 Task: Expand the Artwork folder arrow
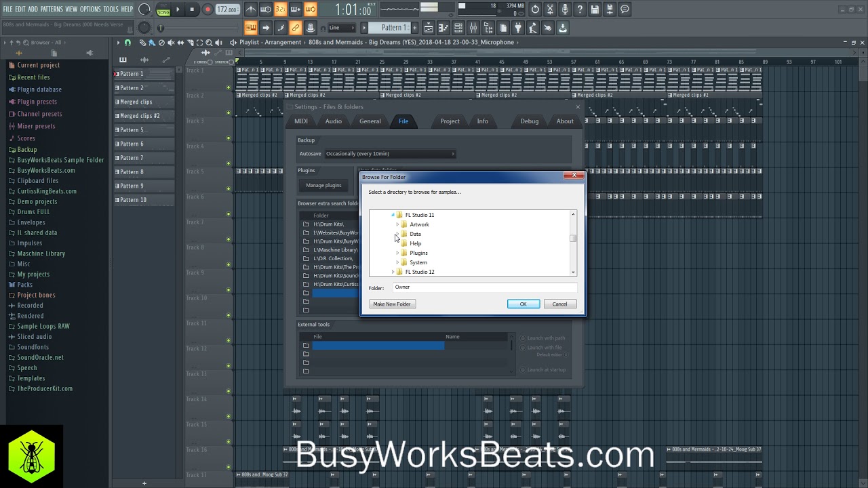pyautogui.click(x=397, y=224)
